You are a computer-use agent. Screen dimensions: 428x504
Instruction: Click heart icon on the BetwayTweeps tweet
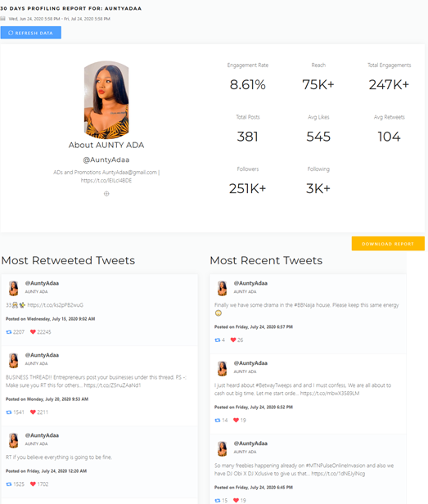[x=236, y=420]
